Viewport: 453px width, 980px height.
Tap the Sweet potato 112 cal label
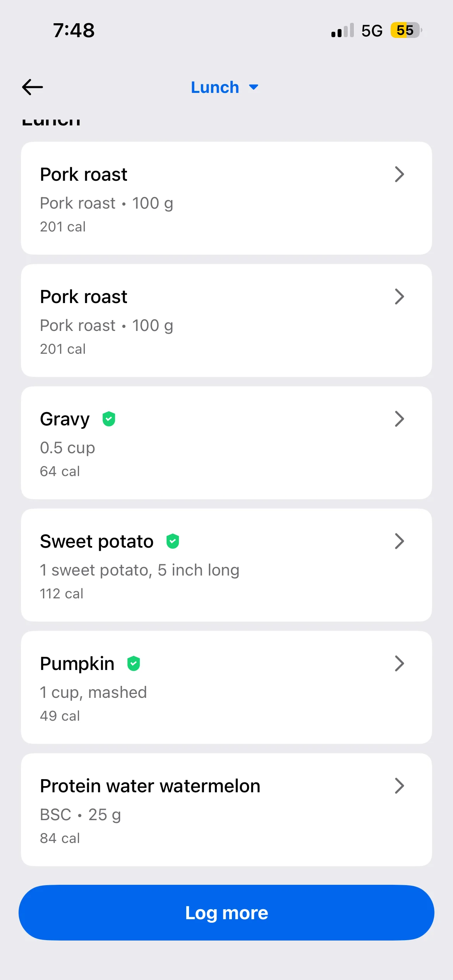point(62,593)
